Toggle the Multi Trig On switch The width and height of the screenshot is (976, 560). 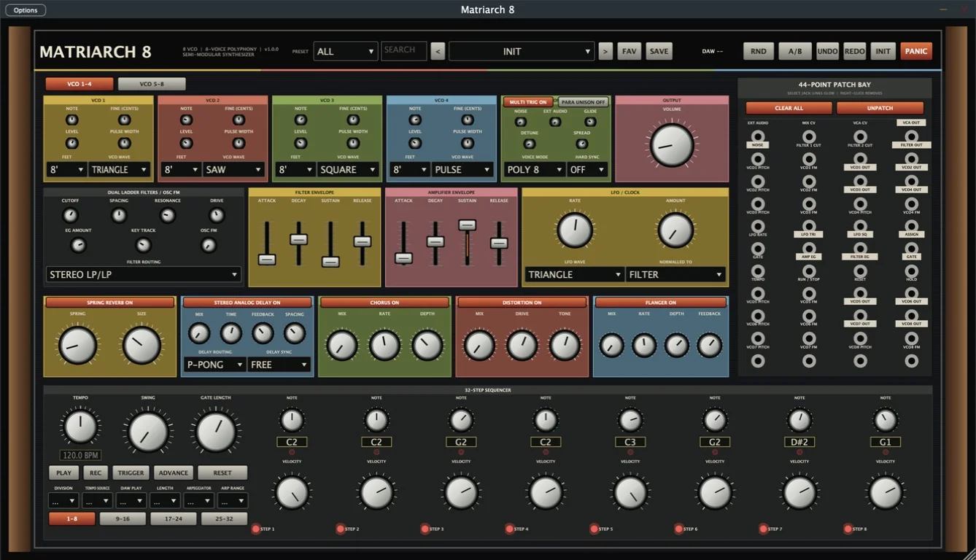point(528,102)
